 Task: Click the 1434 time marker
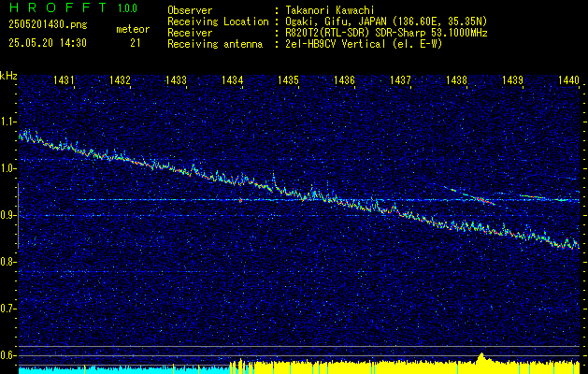point(232,79)
